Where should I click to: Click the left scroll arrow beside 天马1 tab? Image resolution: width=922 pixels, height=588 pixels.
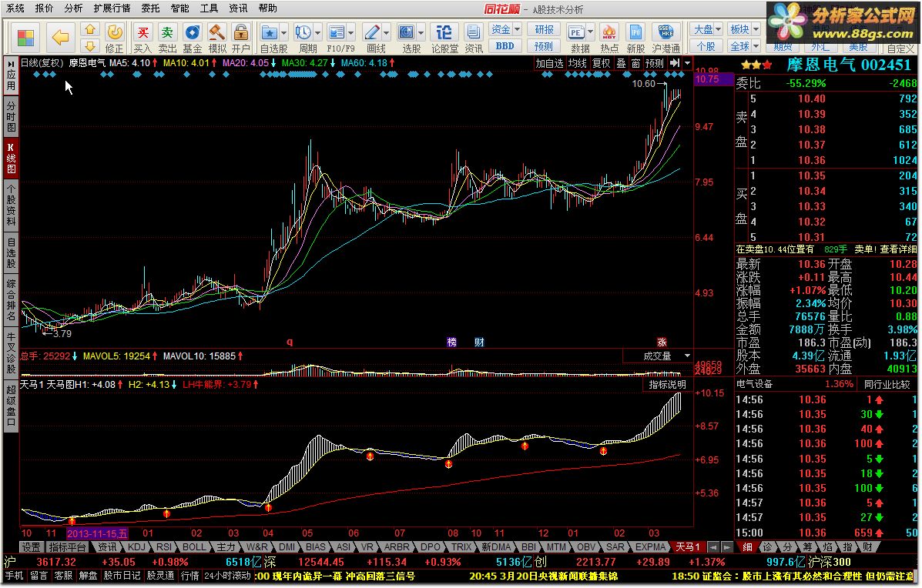713,547
